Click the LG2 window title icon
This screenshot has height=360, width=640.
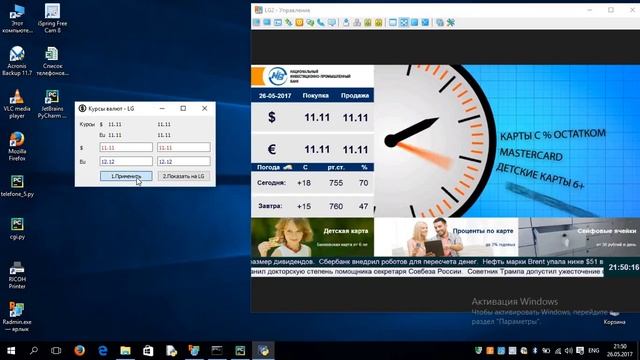click(258, 10)
